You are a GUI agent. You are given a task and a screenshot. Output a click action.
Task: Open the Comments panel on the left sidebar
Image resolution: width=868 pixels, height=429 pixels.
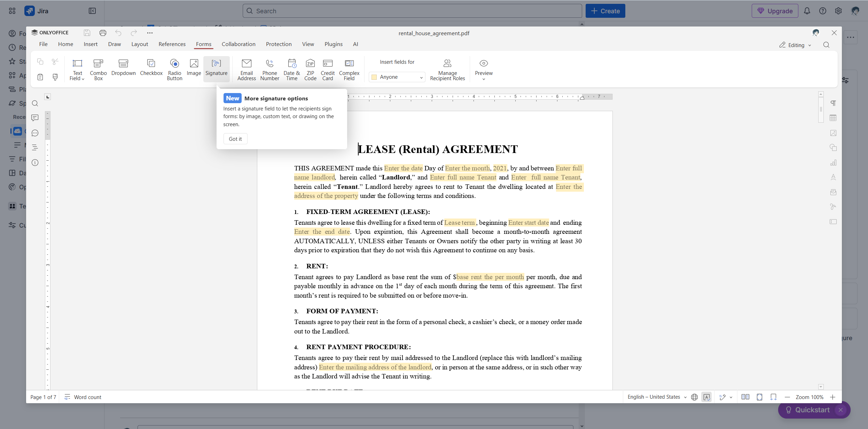35,118
